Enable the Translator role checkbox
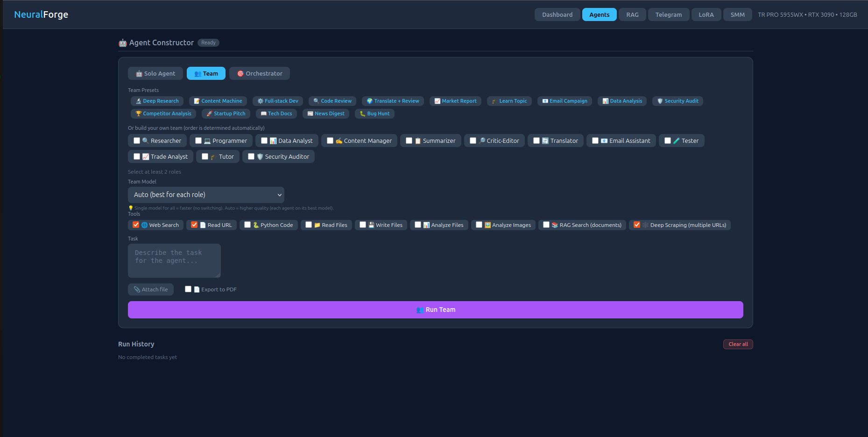Screen dimensions: 868x437 pos(536,141)
